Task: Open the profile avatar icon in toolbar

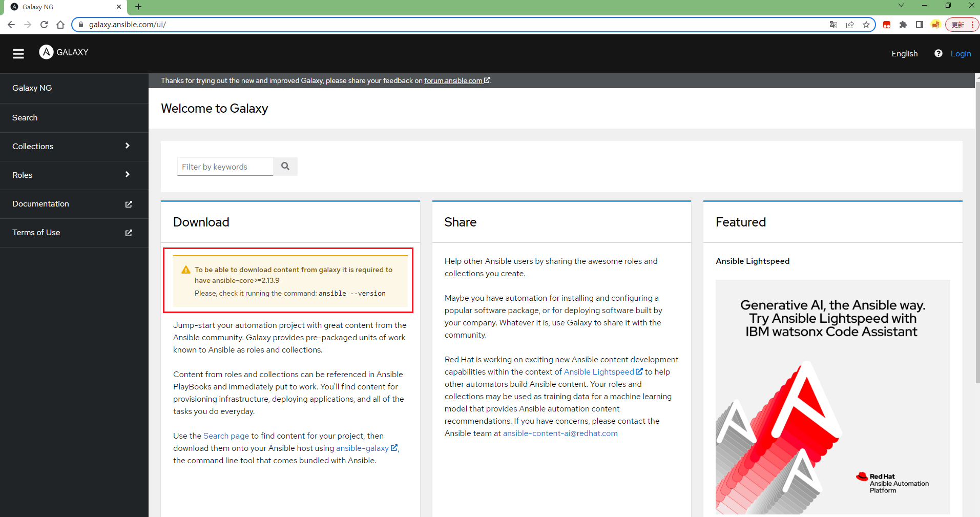Action: 935,25
